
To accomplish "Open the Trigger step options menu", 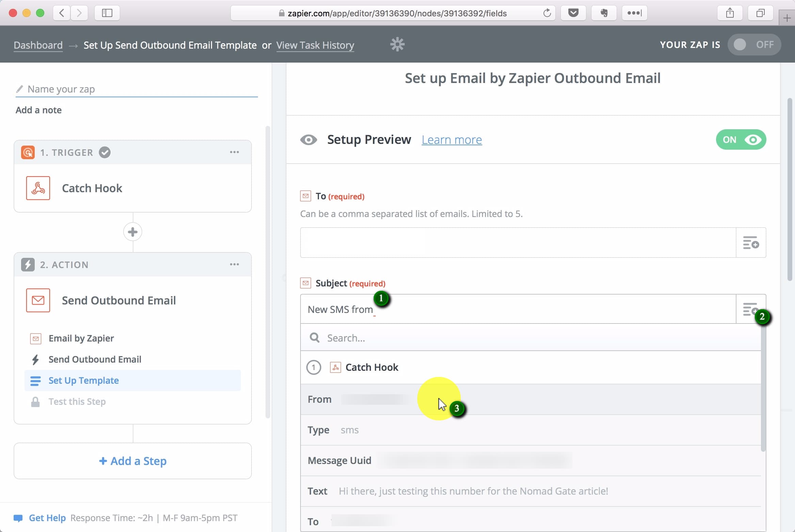I will pyautogui.click(x=234, y=152).
